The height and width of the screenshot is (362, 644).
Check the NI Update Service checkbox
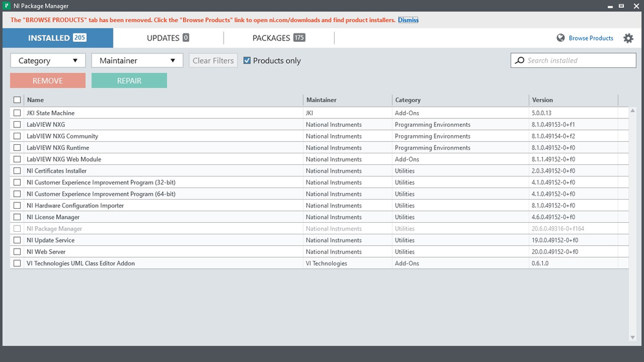(17, 240)
